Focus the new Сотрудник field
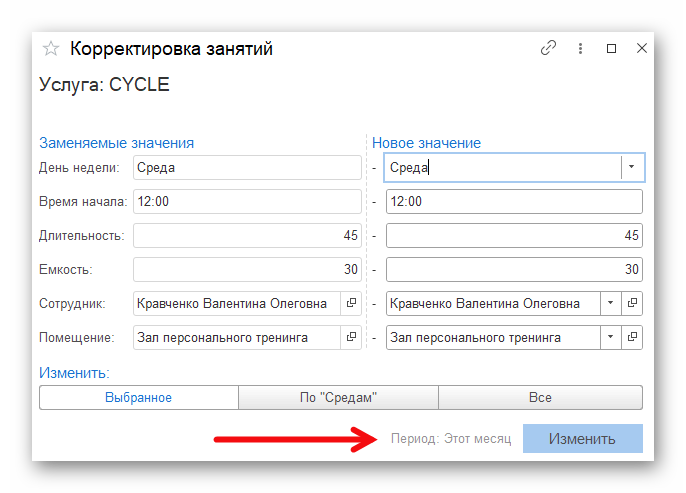The height and width of the screenshot is (493, 686). pos(493,303)
